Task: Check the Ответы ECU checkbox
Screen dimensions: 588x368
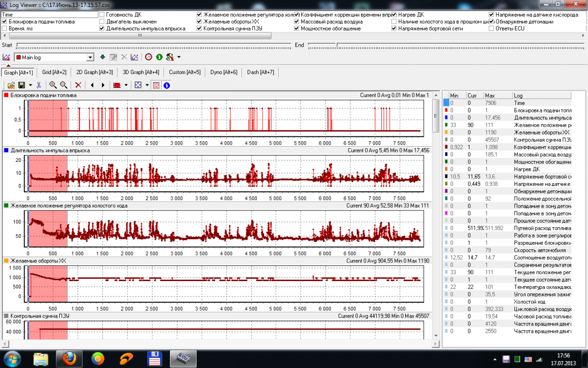Action: 491,28
